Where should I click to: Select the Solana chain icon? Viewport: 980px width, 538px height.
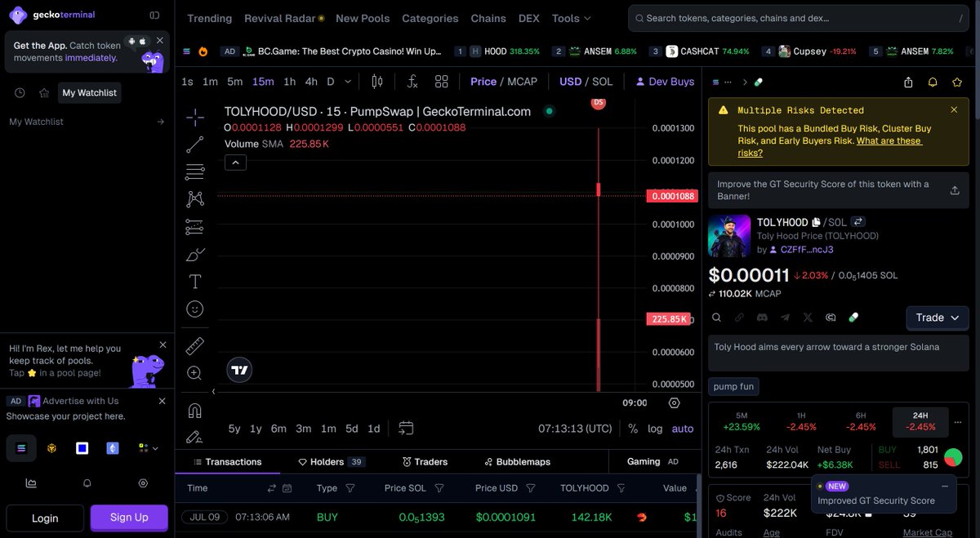click(x=21, y=448)
